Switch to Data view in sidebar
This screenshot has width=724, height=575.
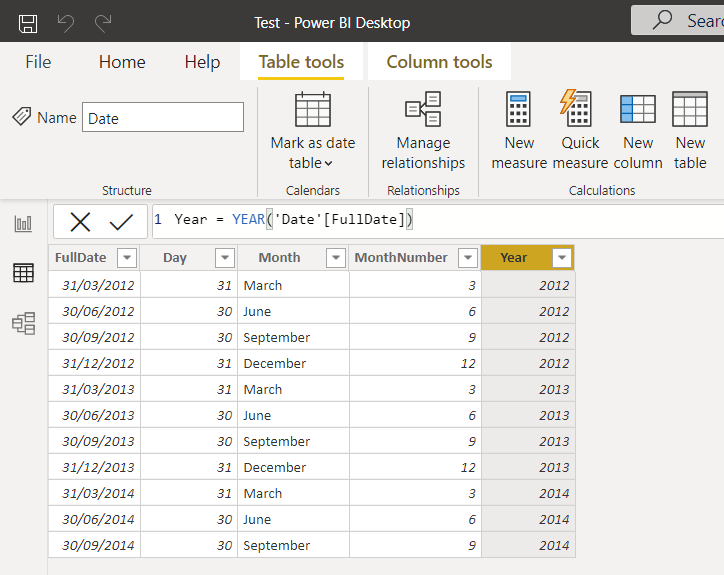(x=23, y=273)
